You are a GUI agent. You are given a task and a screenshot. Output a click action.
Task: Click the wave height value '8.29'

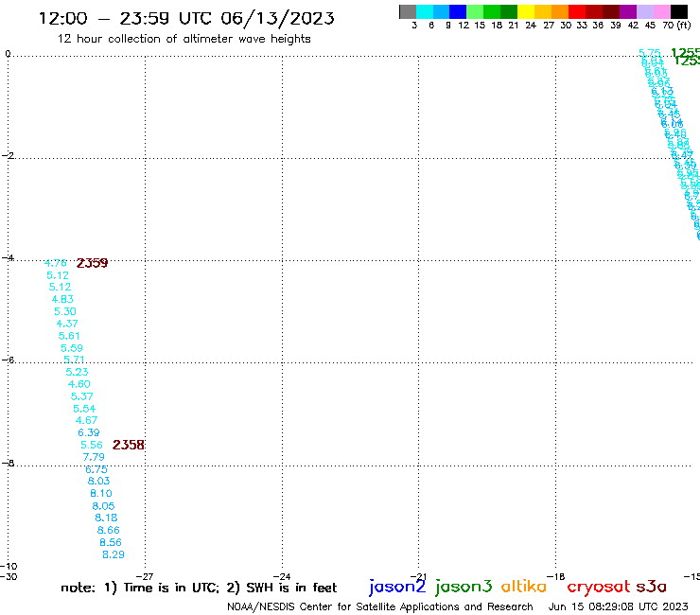tap(114, 554)
